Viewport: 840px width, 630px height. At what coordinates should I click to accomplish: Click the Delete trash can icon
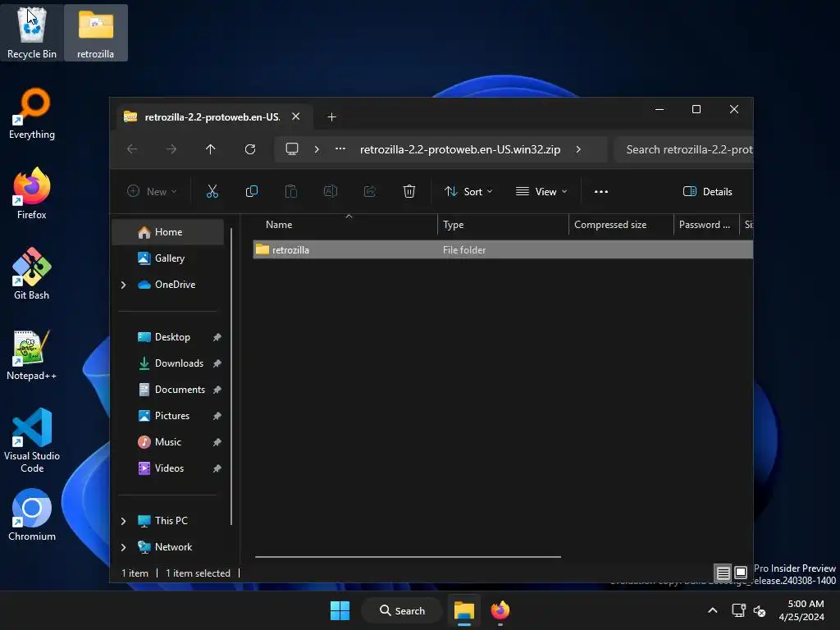pyautogui.click(x=409, y=191)
